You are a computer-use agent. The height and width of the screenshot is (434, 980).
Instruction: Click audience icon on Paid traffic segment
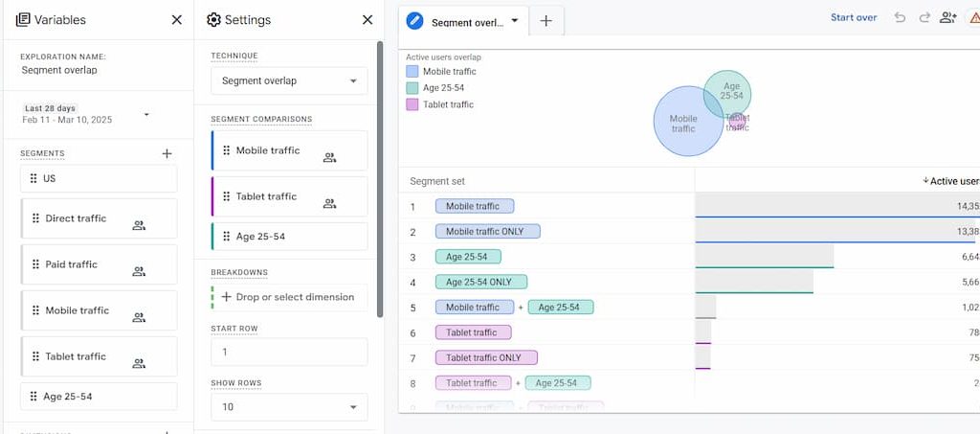(139, 272)
